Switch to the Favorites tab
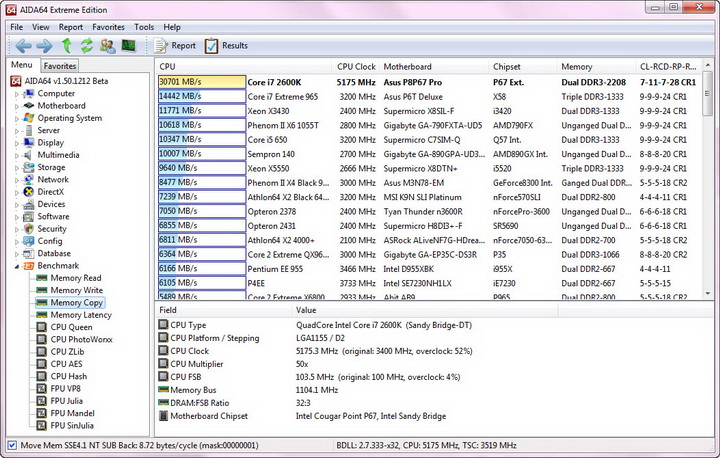This screenshot has height=458, width=720. [60, 66]
